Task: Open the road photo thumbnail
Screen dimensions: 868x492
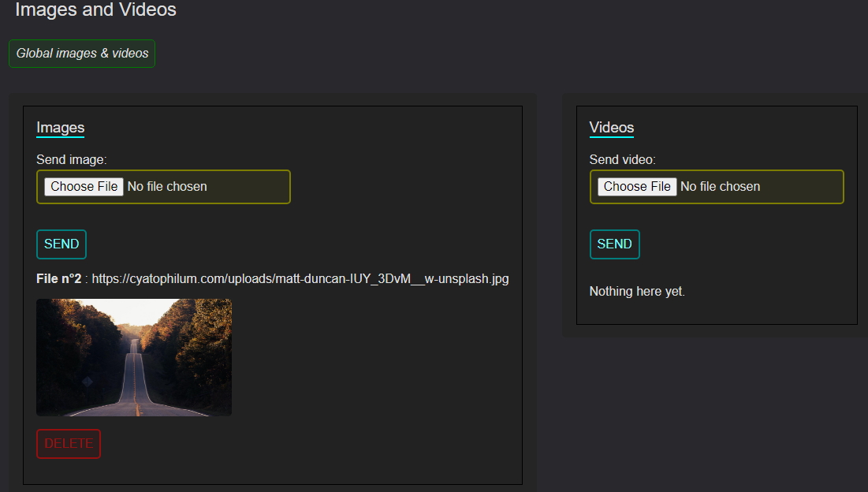Action: click(x=134, y=357)
